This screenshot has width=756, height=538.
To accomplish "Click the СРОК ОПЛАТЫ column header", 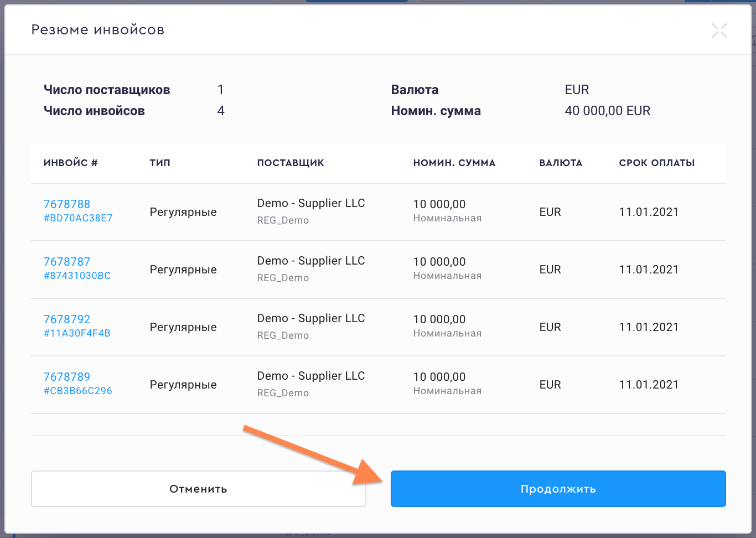I will coord(656,163).
